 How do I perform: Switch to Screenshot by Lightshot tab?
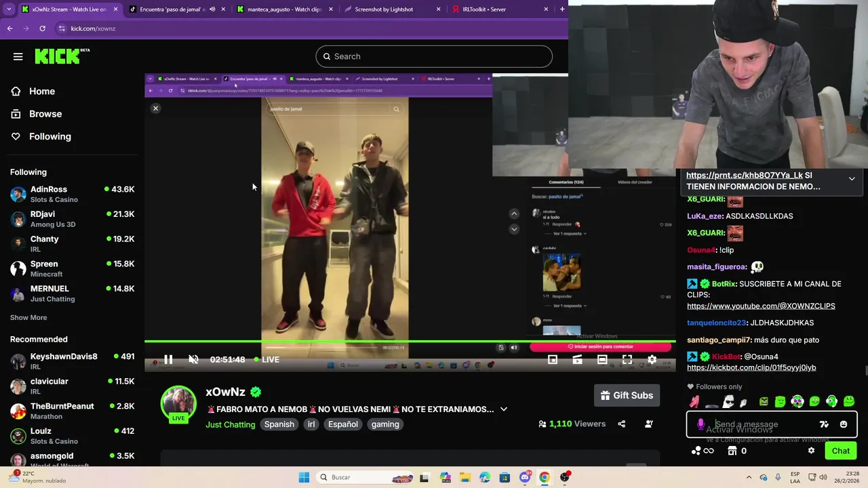(x=392, y=9)
